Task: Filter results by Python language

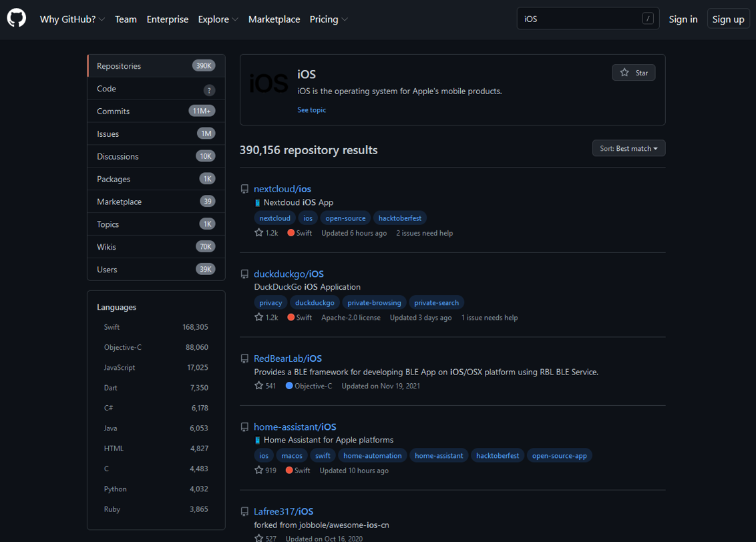Action: coord(156,489)
